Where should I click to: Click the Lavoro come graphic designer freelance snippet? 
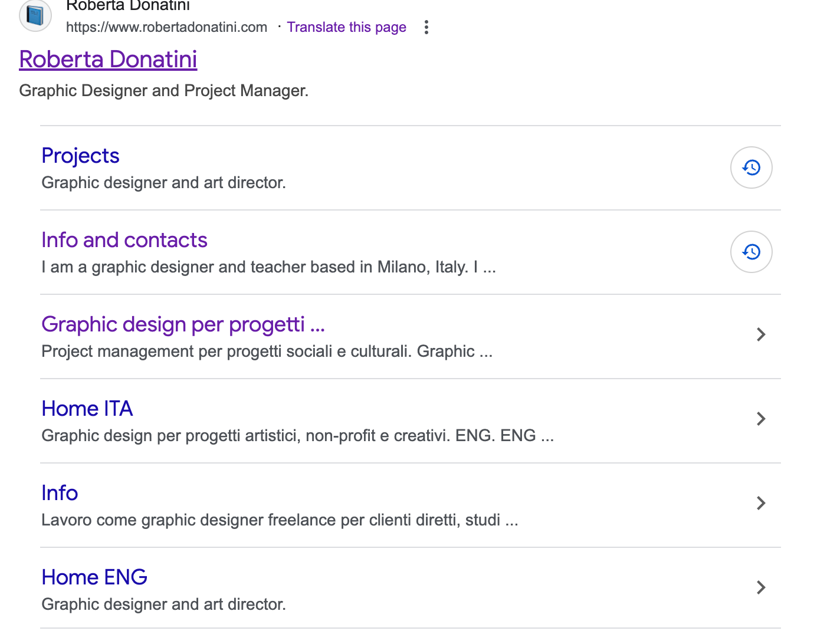tap(280, 520)
